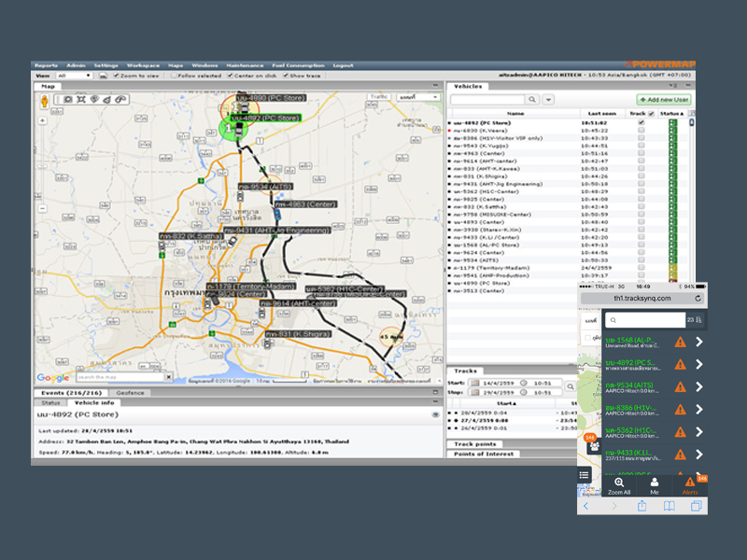This screenshot has width=747, height=560.
Task: Sort vehicles by Status column header
Action: click(x=671, y=113)
